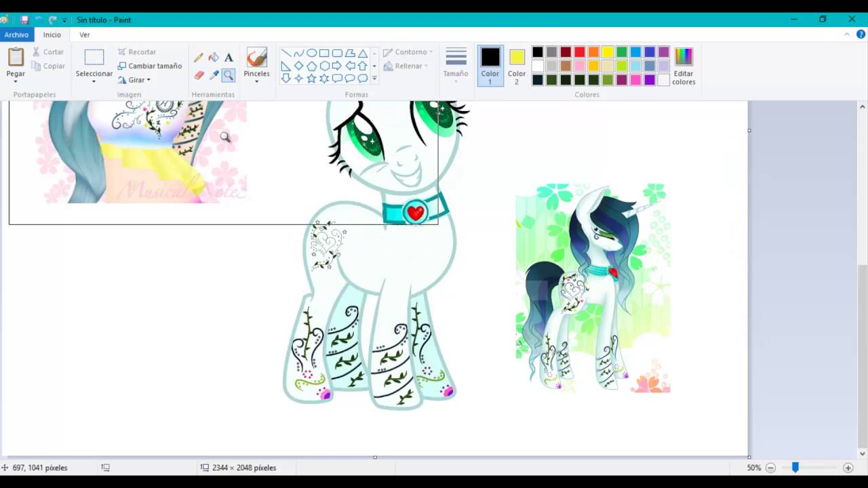The height and width of the screenshot is (488, 868).
Task: Choose the pentagon shape
Action: tap(311, 66)
